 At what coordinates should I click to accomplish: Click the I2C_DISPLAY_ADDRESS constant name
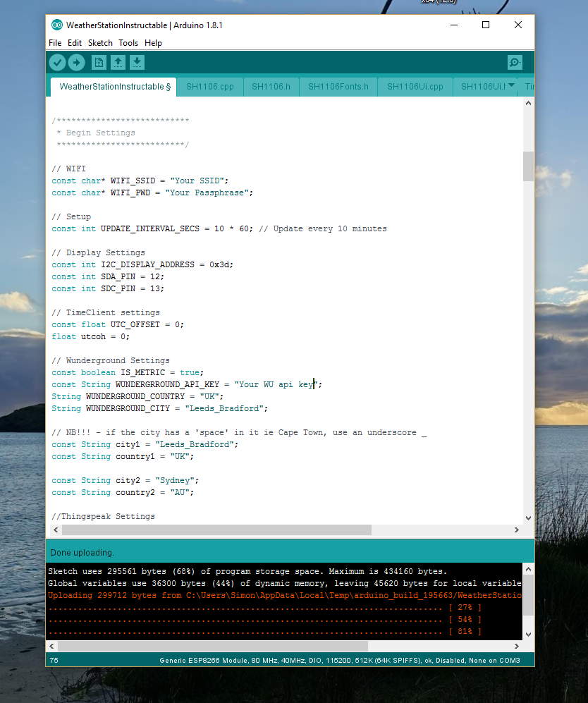(x=148, y=264)
